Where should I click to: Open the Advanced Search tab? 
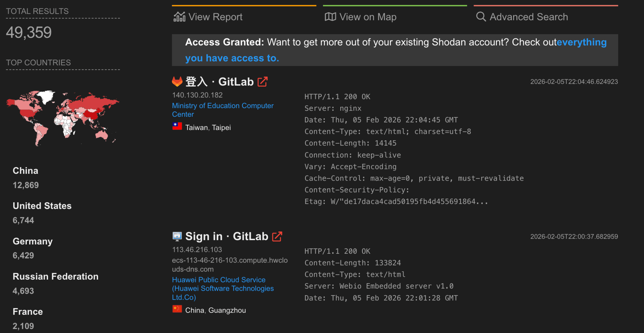click(529, 17)
